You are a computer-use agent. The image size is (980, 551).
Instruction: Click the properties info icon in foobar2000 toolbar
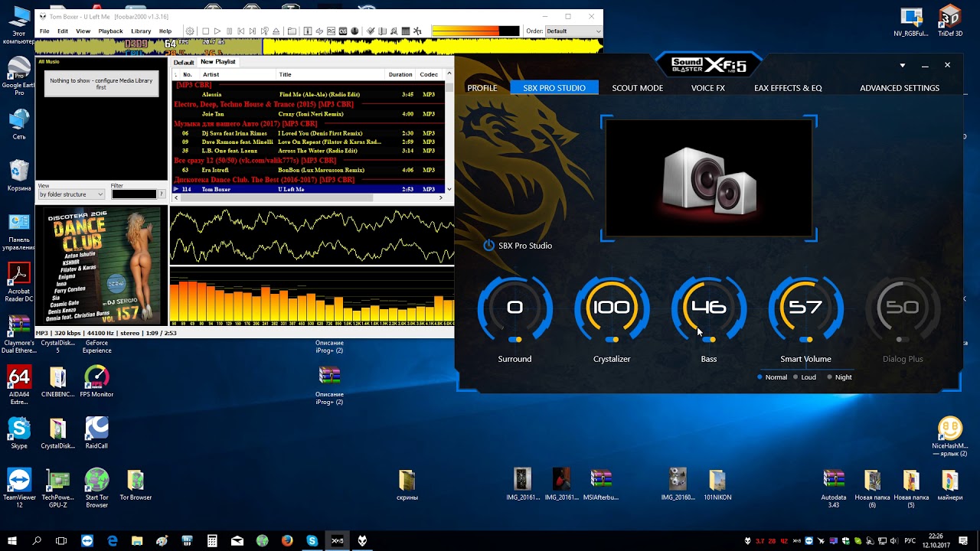tap(308, 31)
